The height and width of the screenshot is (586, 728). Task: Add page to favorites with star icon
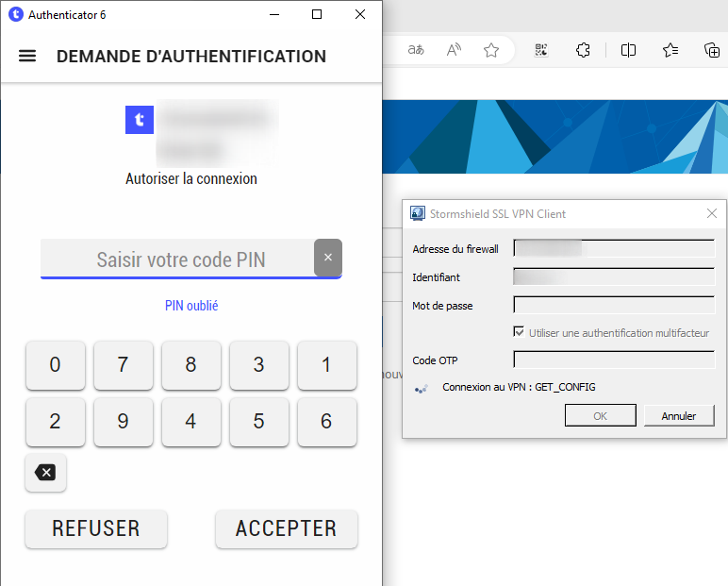[491, 50]
